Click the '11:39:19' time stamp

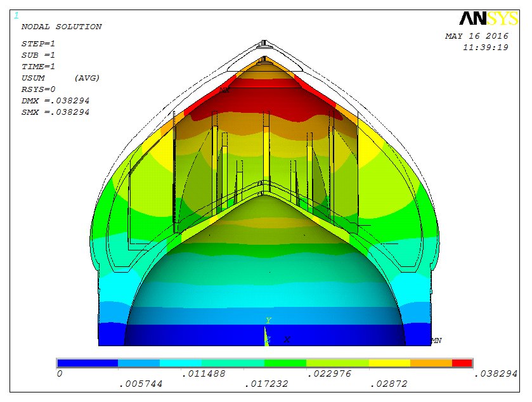pyautogui.click(x=486, y=48)
